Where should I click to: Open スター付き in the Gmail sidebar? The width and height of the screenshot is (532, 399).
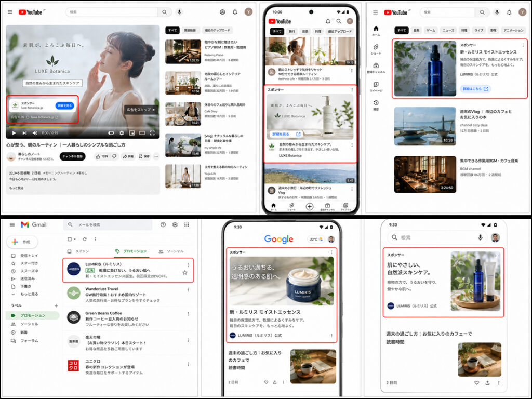[x=25, y=263]
